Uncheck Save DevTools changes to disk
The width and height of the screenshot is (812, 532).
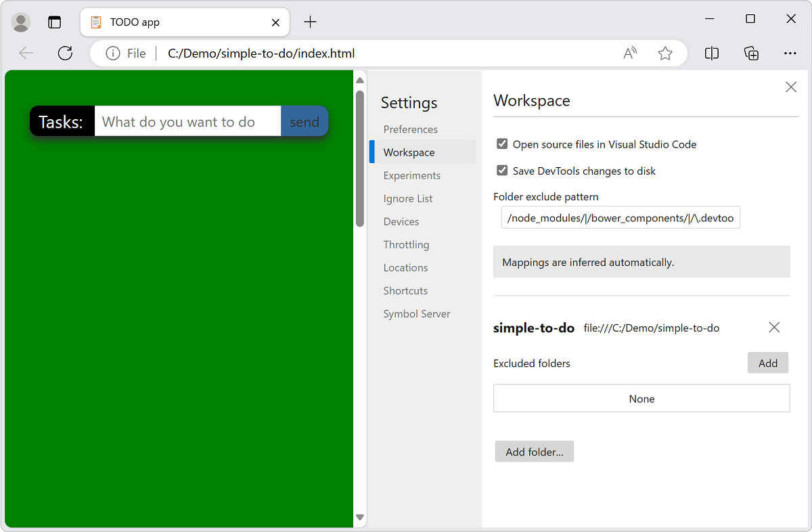[502, 171]
